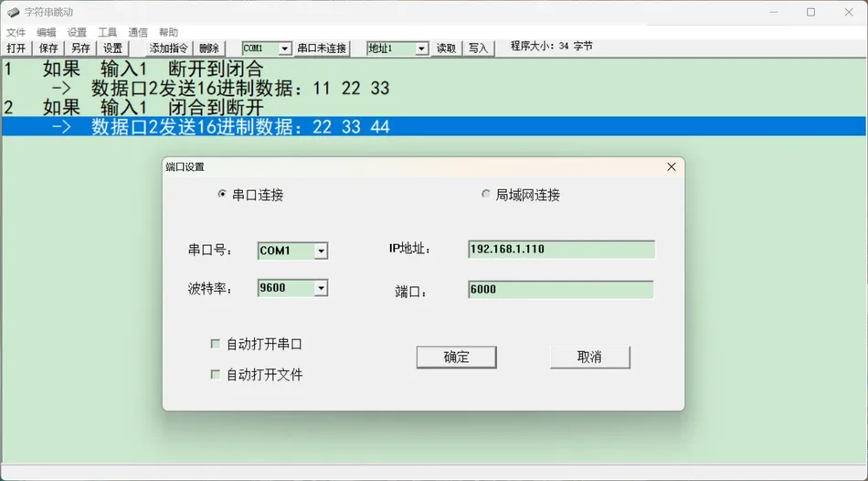Open the 通信 menu
Image resolution: width=868 pixels, height=481 pixels.
[138, 32]
